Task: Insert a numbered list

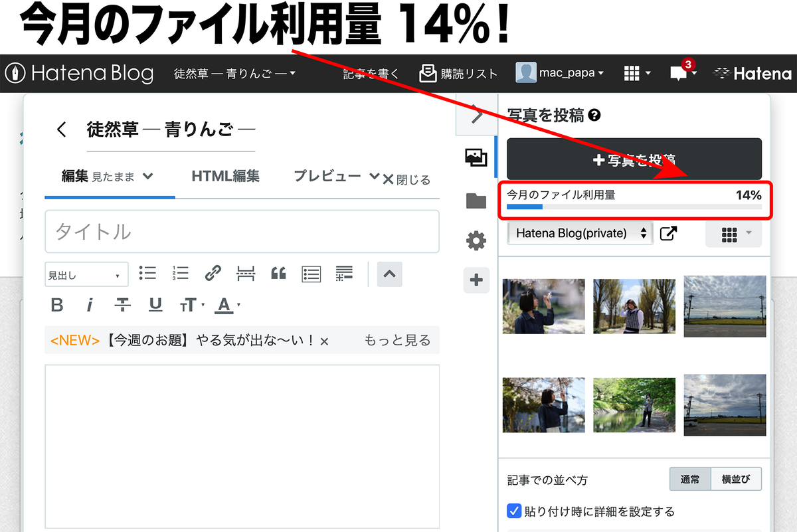Action: click(180, 273)
